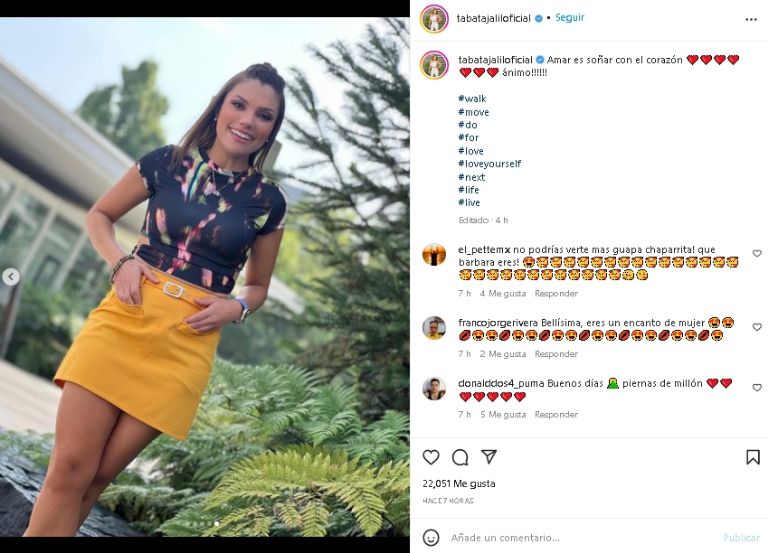This screenshot has width=768, height=553.
Task: Open the #loveyourself hashtag
Action: pos(489,164)
